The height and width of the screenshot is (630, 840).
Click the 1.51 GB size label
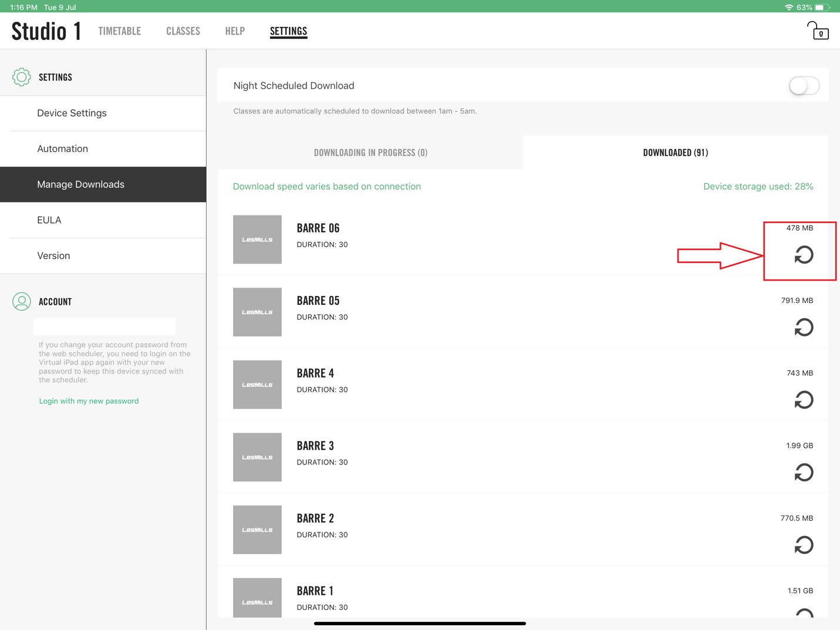point(800,591)
